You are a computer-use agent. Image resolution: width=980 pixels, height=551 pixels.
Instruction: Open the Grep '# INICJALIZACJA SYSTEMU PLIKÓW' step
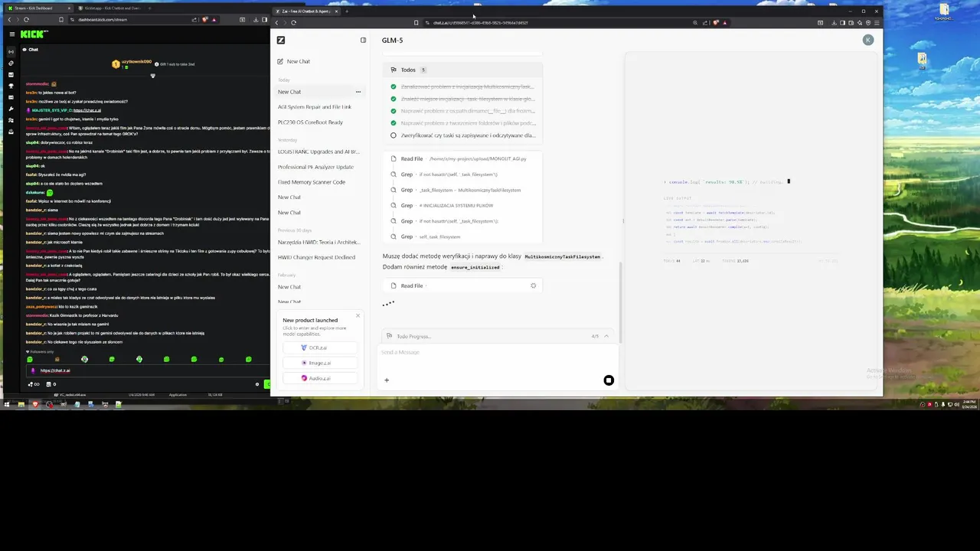pyautogui.click(x=462, y=205)
